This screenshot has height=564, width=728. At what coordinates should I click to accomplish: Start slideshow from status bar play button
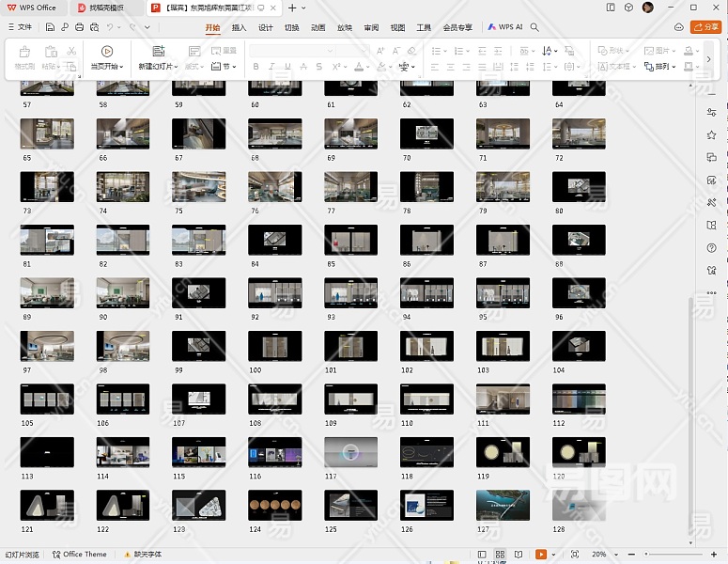tap(540, 555)
